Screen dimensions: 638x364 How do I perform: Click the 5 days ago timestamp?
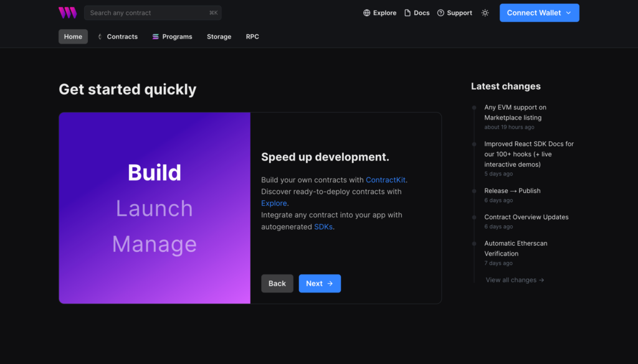pos(498,174)
